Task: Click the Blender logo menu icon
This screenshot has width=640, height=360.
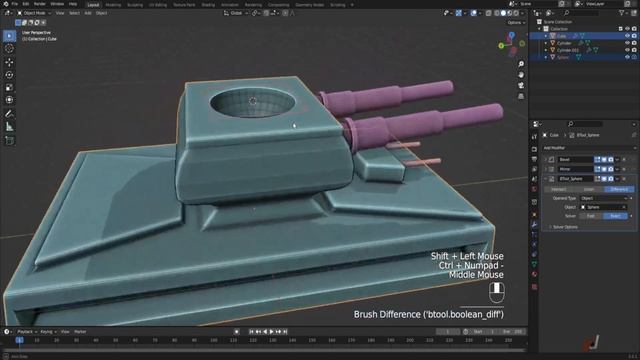Action: [x=6, y=4]
